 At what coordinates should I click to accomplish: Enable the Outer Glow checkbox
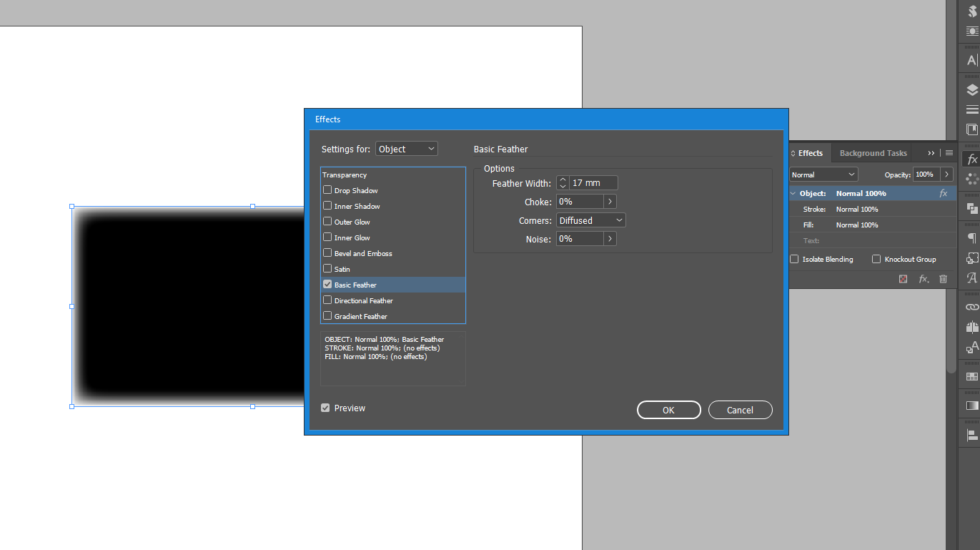pyautogui.click(x=327, y=222)
